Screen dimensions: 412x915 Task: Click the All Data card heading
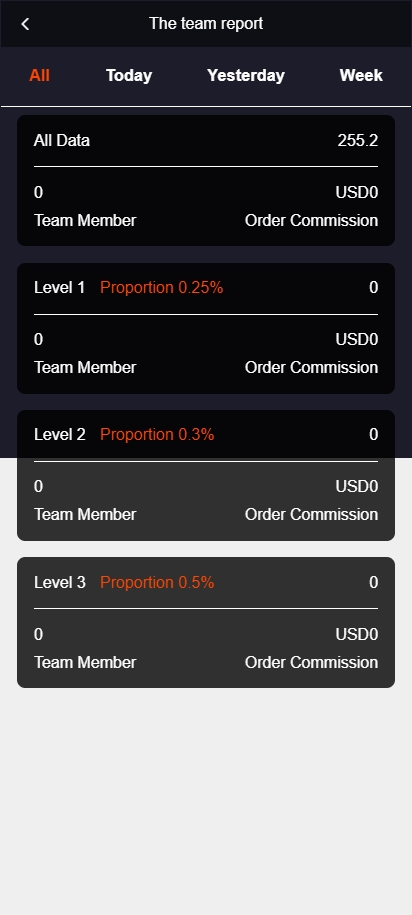pyautogui.click(x=62, y=141)
